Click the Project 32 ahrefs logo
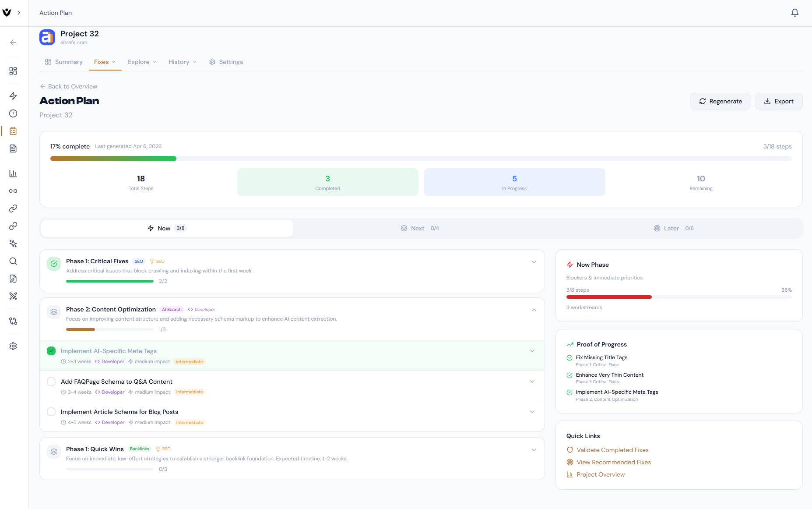Viewport: 812px width, 509px height. 47,37
